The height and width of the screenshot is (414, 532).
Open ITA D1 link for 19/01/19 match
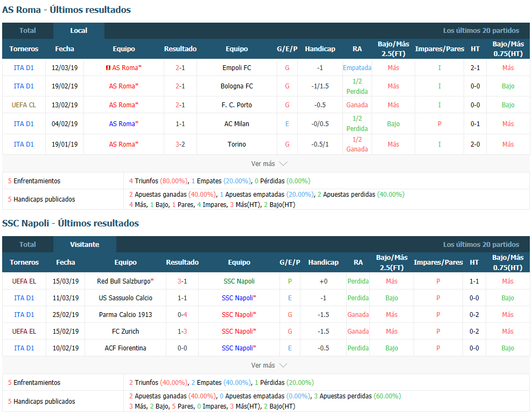point(24,144)
